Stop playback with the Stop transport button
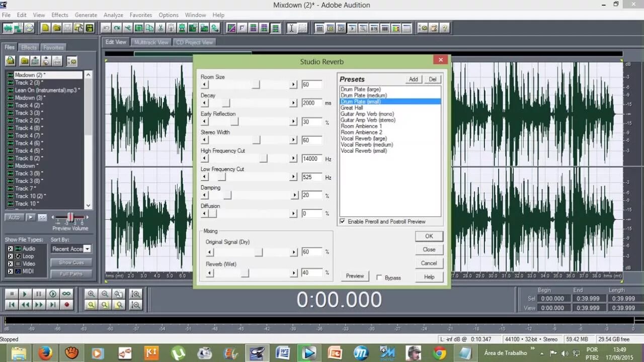 tap(12, 294)
